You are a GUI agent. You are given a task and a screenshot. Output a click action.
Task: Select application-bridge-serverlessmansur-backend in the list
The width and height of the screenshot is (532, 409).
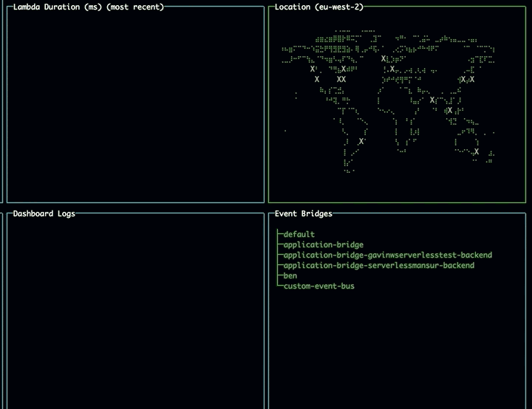point(378,265)
